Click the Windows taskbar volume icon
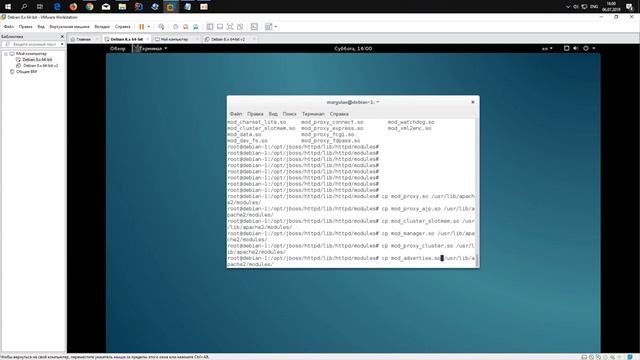The image size is (640, 360). (x=576, y=7)
